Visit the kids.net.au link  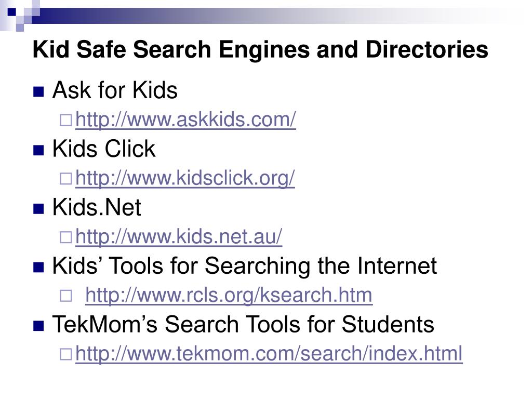179,236
